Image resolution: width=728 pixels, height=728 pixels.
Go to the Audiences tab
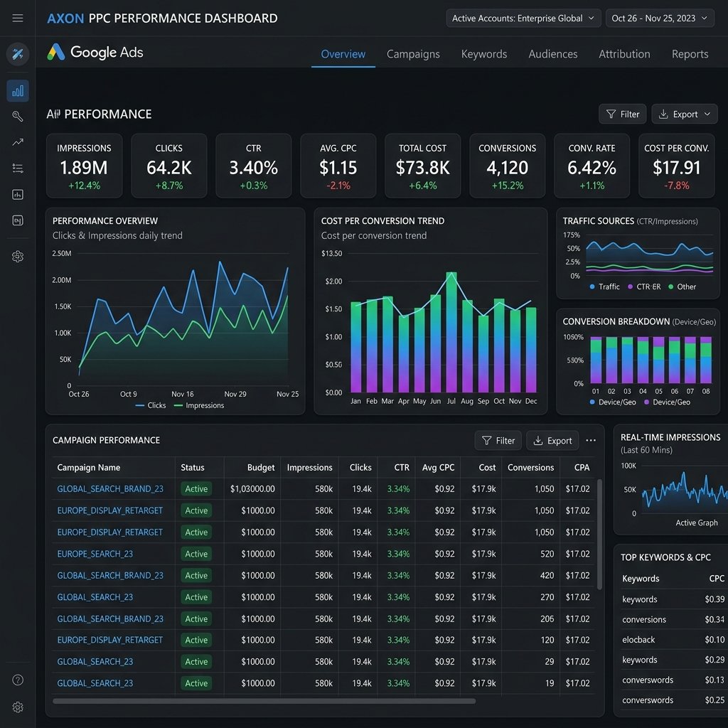[x=552, y=54]
